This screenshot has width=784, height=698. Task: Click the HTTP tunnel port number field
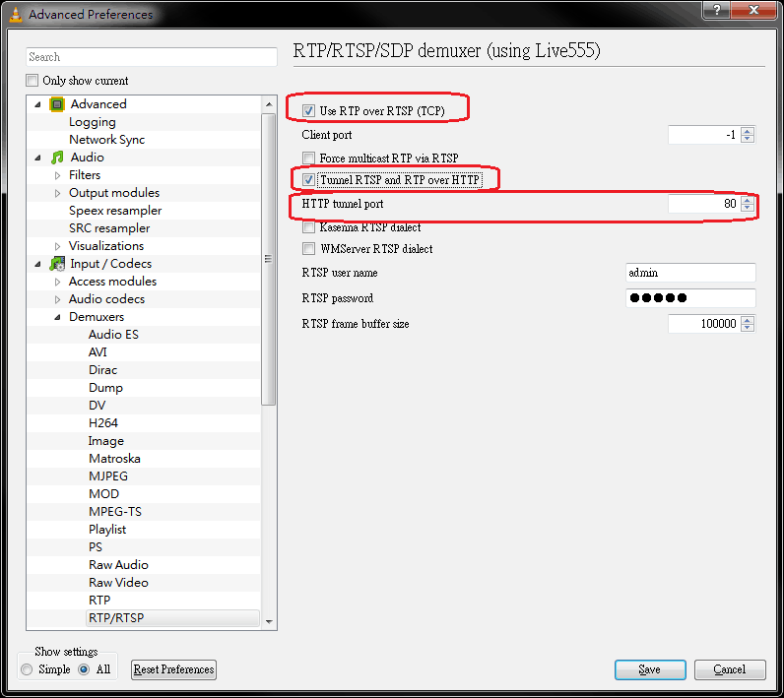[x=704, y=204]
